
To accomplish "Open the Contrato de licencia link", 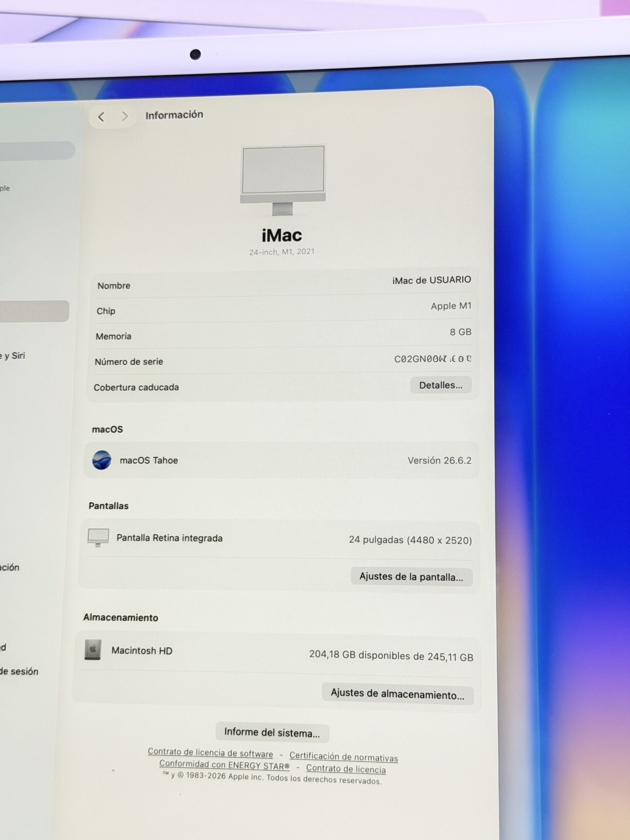I will pyautogui.click(x=346, y=768).
